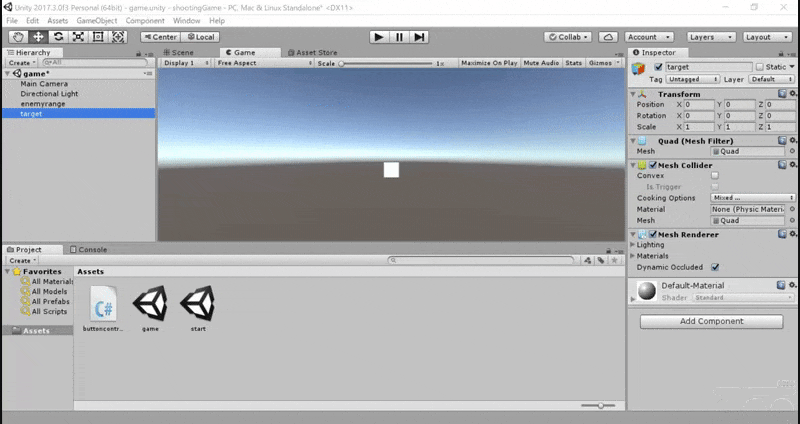Toggle Mute Audio
This screenshot has height=424, width=800.
pos(541,63)
